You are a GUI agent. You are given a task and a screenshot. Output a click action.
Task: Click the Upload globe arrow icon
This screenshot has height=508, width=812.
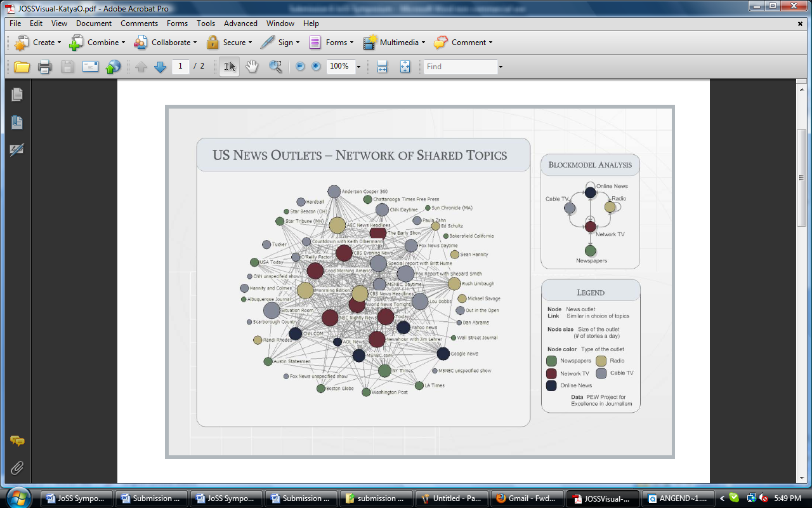[x=113, y=67]
